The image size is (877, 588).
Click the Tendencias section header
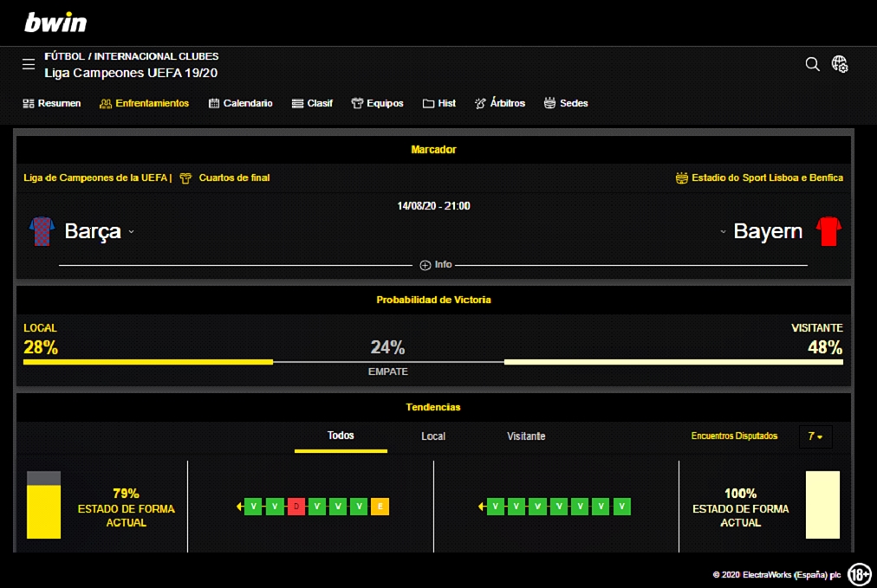pos(433,408)
